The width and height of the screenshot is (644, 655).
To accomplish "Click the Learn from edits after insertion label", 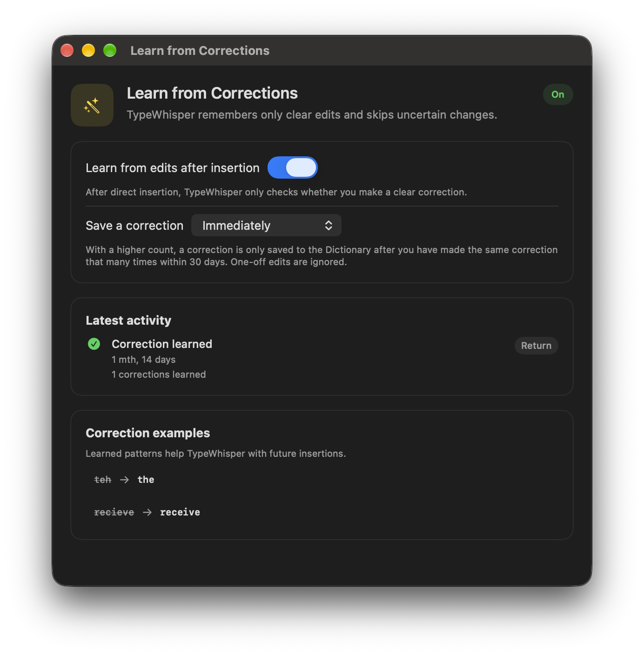I will [x=173, y=168].
